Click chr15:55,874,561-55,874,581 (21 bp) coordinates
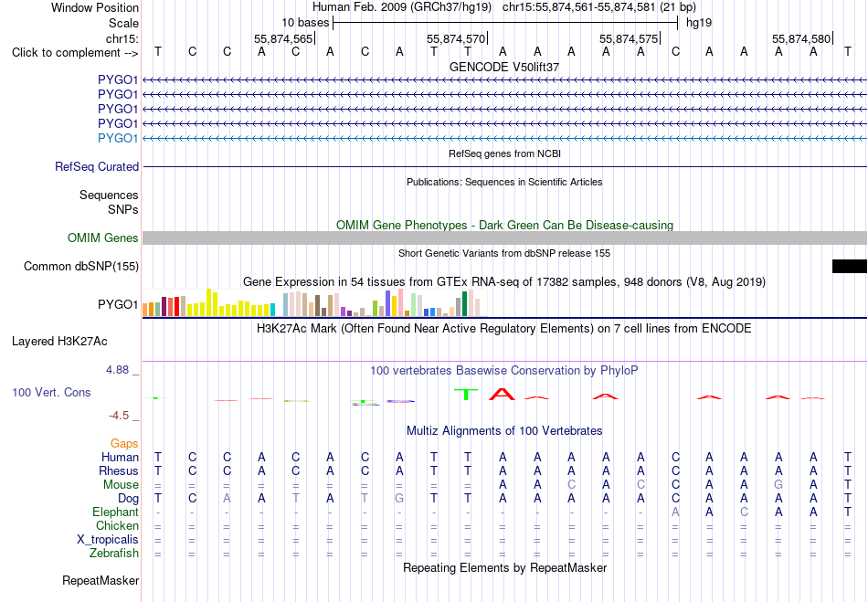This screenshot has height=602, width=868. click(x=599, y=7)
